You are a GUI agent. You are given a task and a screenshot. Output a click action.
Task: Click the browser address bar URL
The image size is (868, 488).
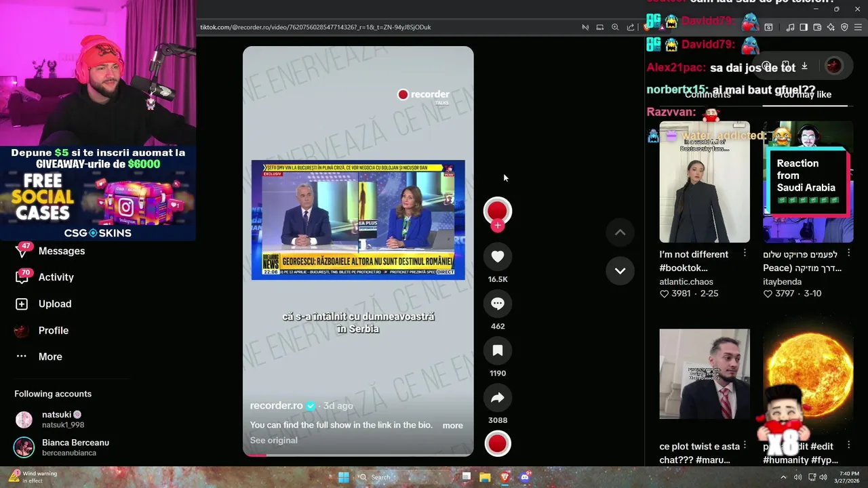click(x=315, y=27)
